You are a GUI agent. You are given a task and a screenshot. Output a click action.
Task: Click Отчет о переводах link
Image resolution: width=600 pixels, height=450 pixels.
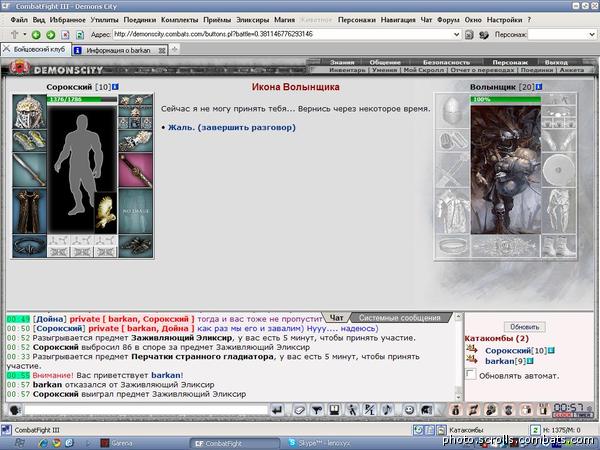[x=482, y=70]
